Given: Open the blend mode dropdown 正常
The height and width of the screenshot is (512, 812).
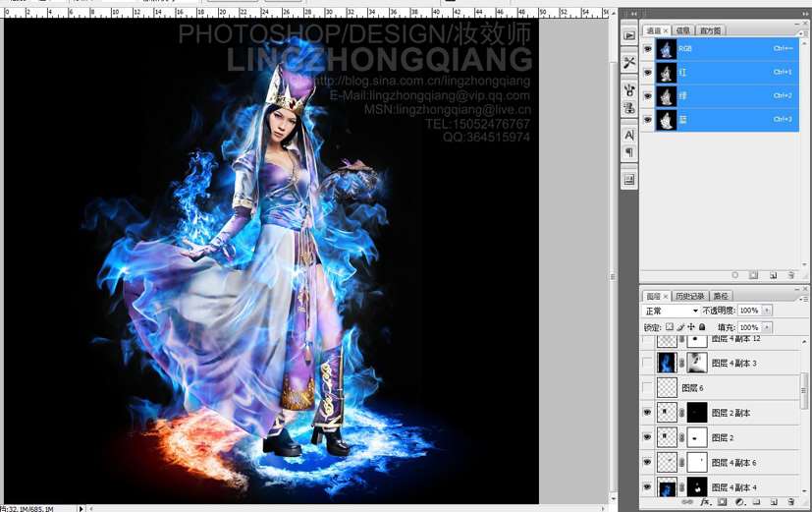Looking at the screenshot, I should (671, 311).
